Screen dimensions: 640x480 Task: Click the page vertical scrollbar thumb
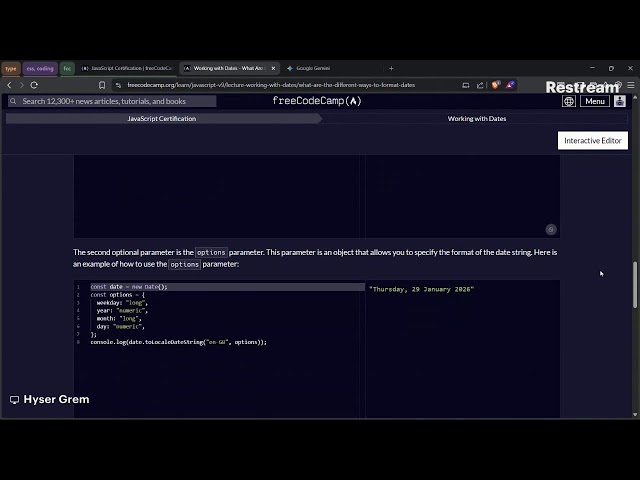(635, 284)
